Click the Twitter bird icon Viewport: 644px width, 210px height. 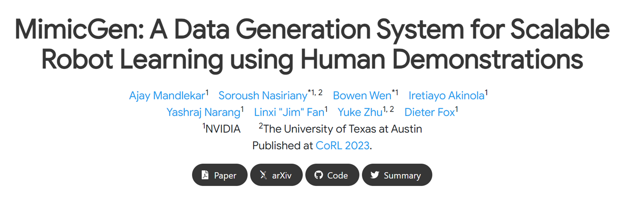pyautogui.click(x=375, y=175)
